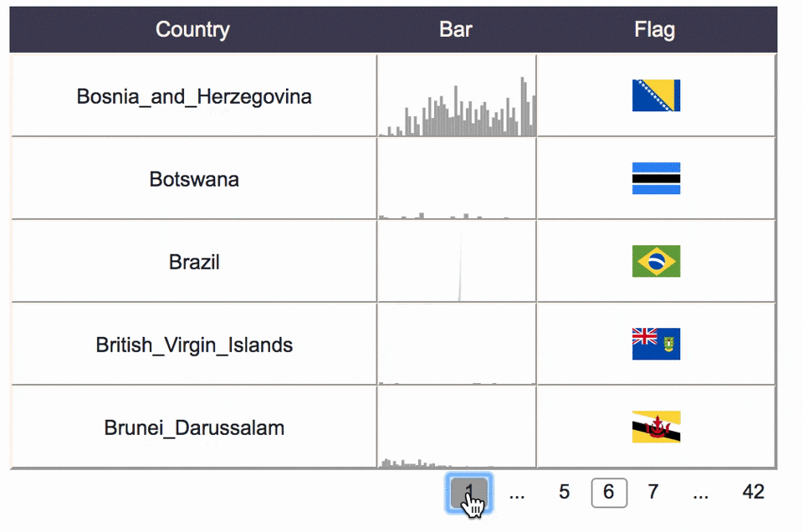Image resolution: width=803 pixels, height=532 pixels.
Task: Click the Botswana flag icon
Action: tap(656, 178)
